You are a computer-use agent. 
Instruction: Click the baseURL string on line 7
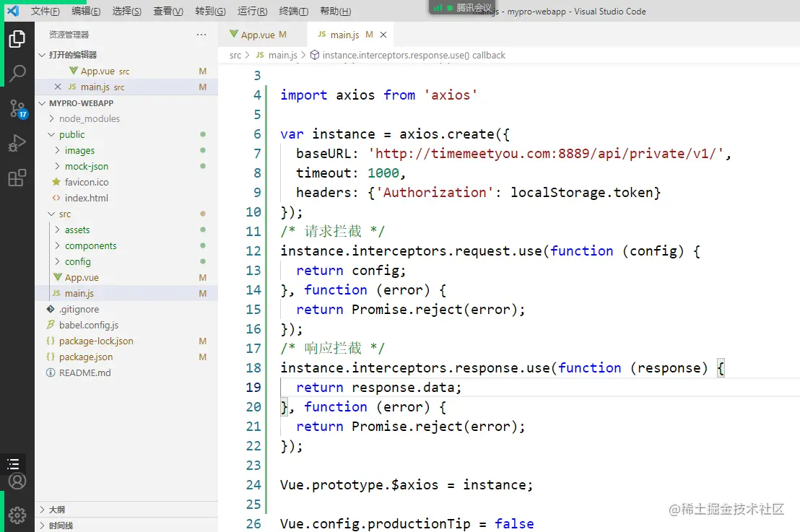coord(545,154)
